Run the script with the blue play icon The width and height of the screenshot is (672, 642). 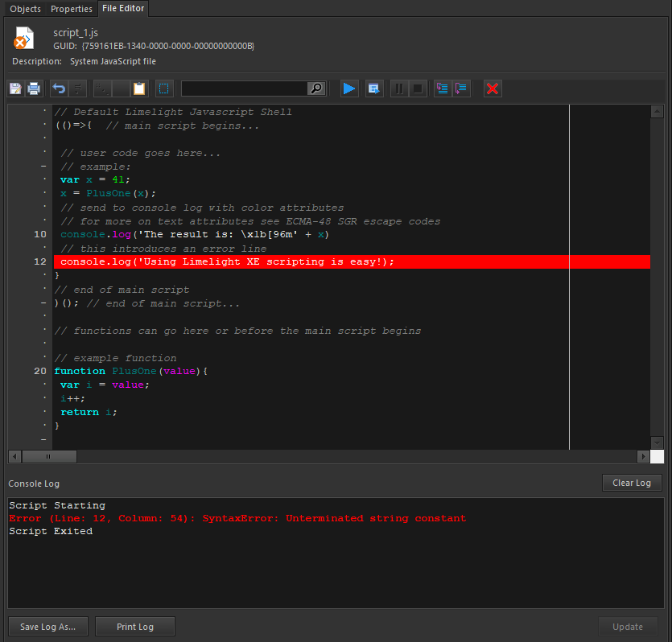pos(349,88)
